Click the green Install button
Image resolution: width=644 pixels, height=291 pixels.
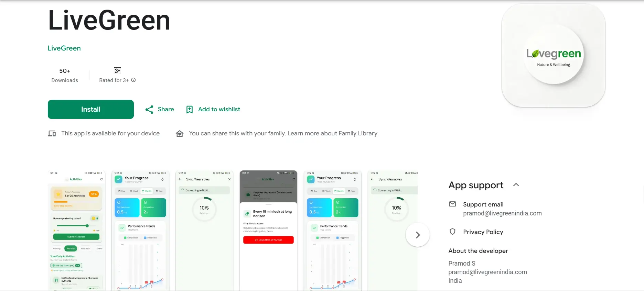pos(91,109)
